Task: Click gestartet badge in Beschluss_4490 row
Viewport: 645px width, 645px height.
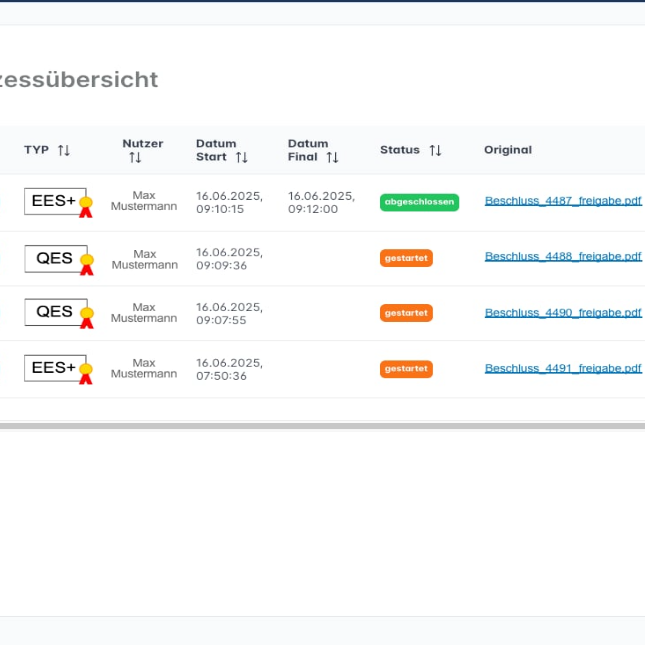Action: click(406, 313)
